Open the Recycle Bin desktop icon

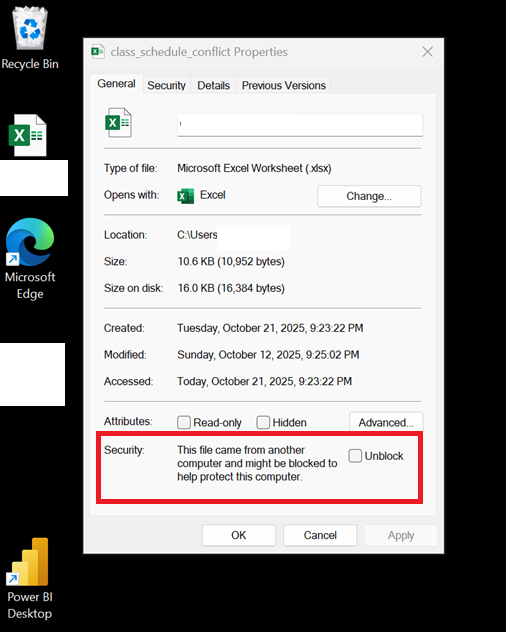tap(30, 38)
